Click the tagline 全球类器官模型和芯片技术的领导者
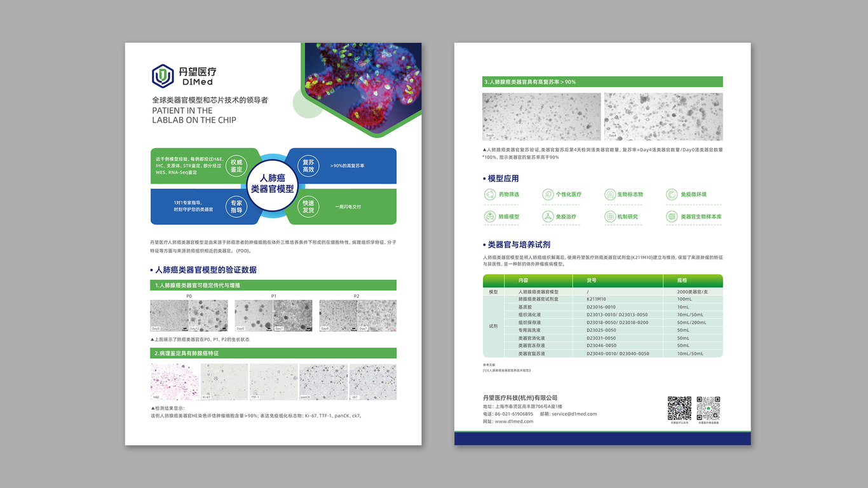Image resolution: width=868 pixels, height=488 pixels. (x=210, y=100)
